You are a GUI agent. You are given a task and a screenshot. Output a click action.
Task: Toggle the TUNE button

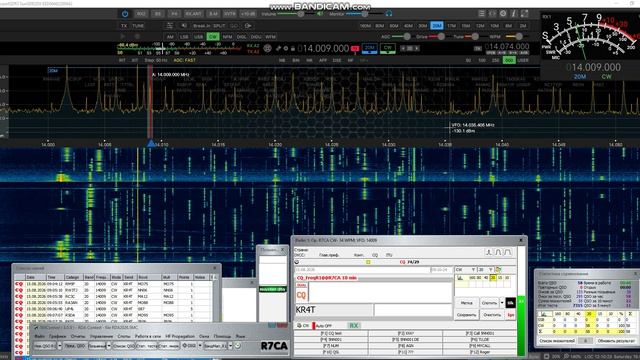138,26
